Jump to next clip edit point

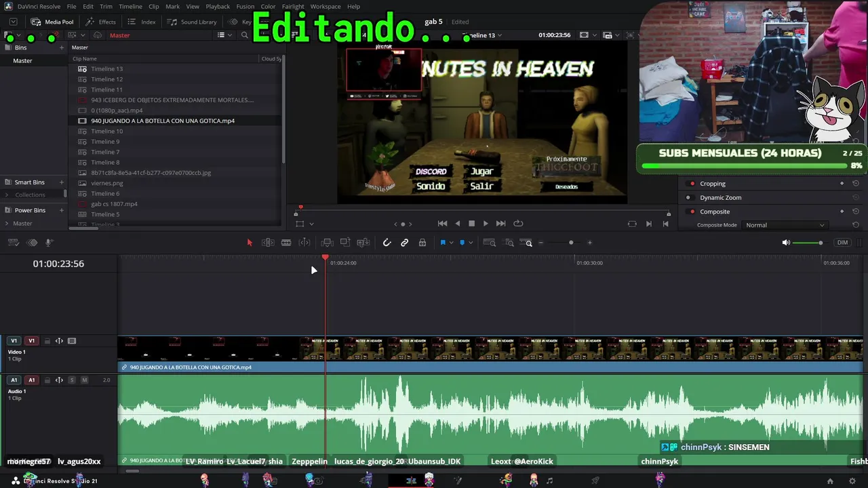pyautogui.click(x=649, y=224)
